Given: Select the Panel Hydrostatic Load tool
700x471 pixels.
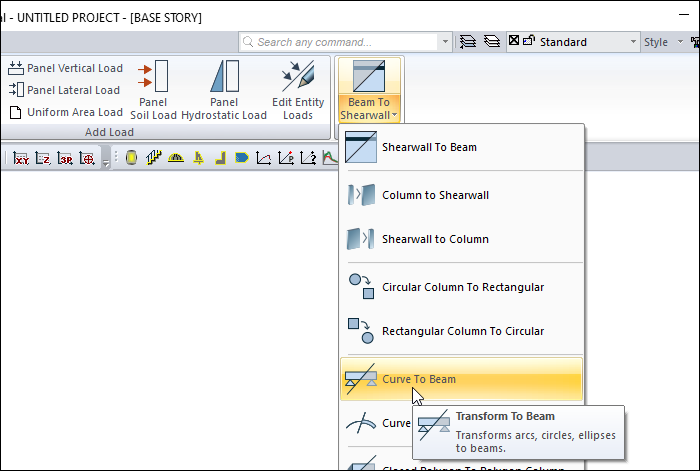Looking at the screenshot, I should click(224, 91).
